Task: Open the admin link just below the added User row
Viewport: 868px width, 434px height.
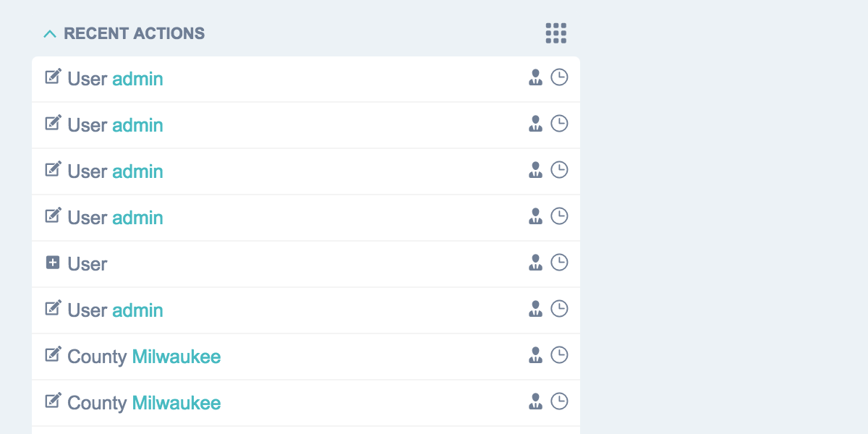Action: (137, 310)
